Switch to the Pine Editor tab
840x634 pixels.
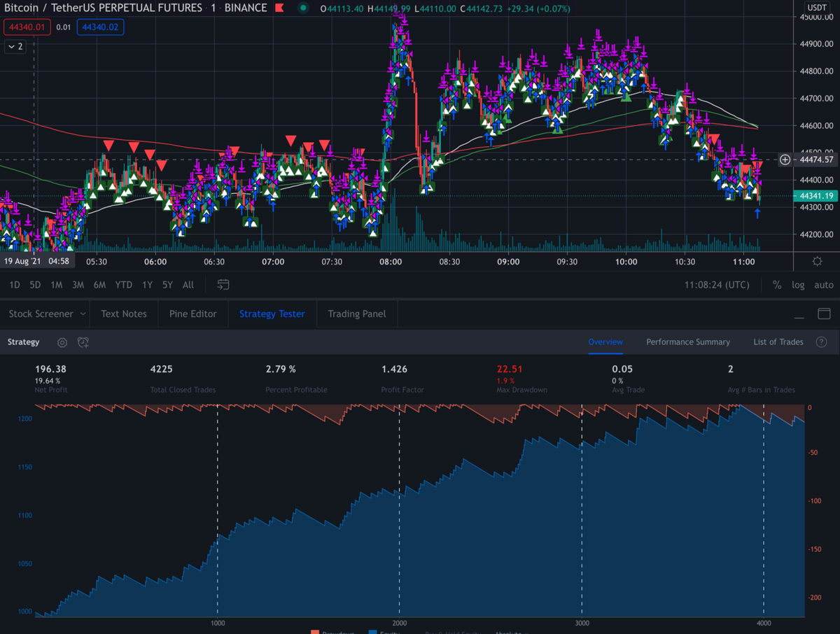193,314
